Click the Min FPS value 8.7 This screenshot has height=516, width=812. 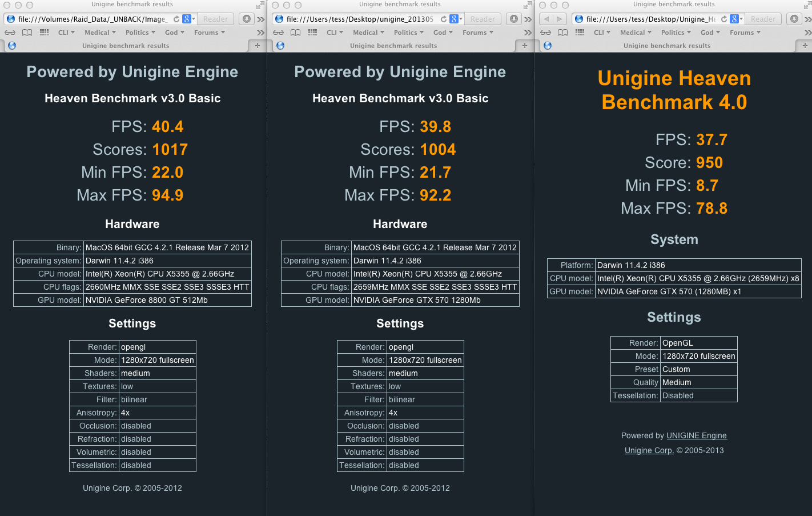pyautogui.click(x=708, y=186)
